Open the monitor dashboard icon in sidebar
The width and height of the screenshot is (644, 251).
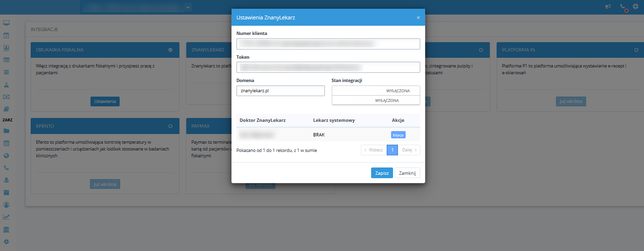pyautogui.click(x=7, y=23)
